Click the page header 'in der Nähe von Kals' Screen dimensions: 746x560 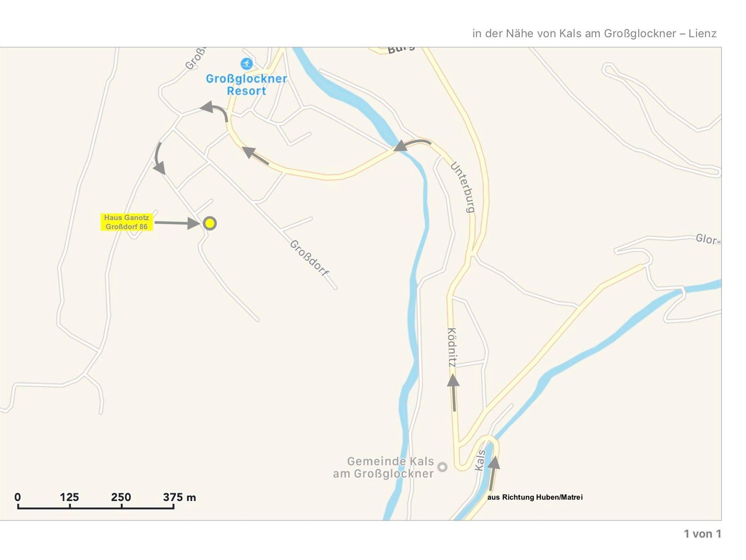coord(594,33)
